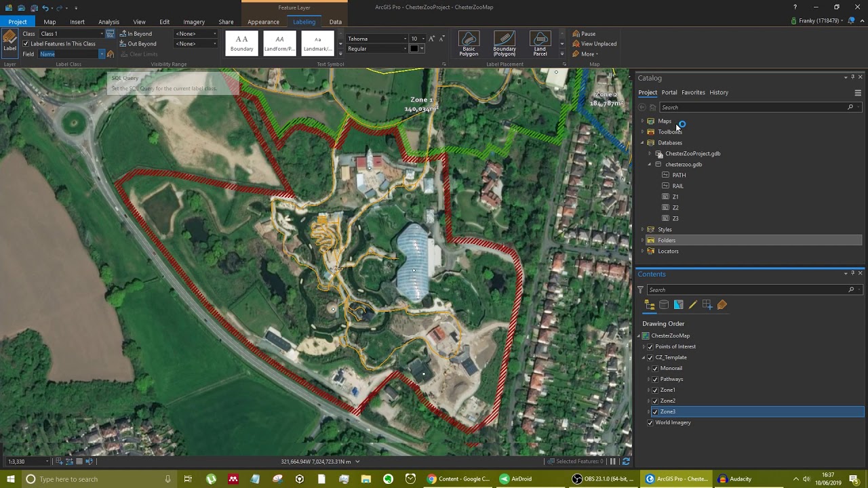Switch Contents to List By Editing
Viewport: 868px width, 488px height.
point(692,305)
